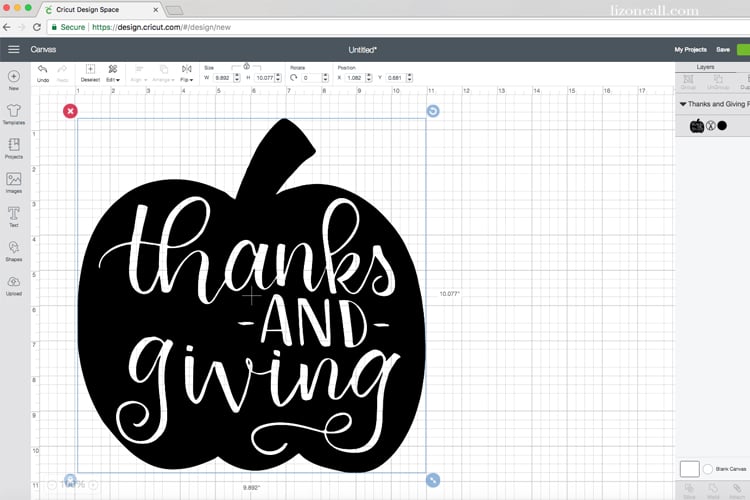
Task: Click the rotate icon beside Rotate field
Action: 293,78
